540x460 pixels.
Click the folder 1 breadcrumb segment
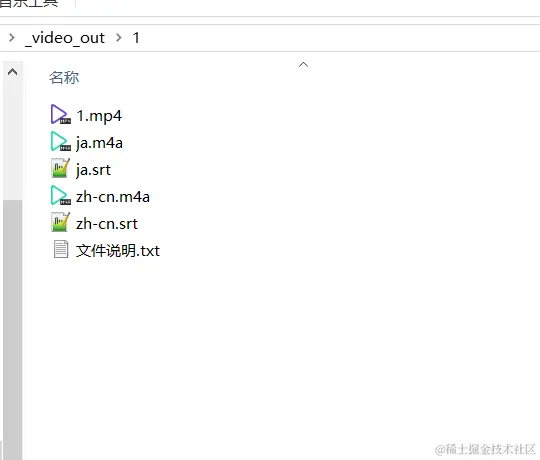(x=136, y=38)
